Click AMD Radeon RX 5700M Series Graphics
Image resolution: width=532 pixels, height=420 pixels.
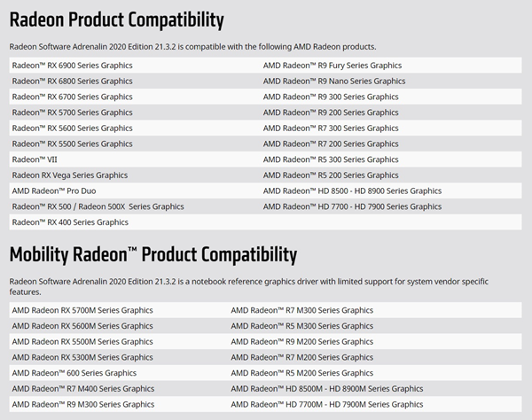(82, 310)
